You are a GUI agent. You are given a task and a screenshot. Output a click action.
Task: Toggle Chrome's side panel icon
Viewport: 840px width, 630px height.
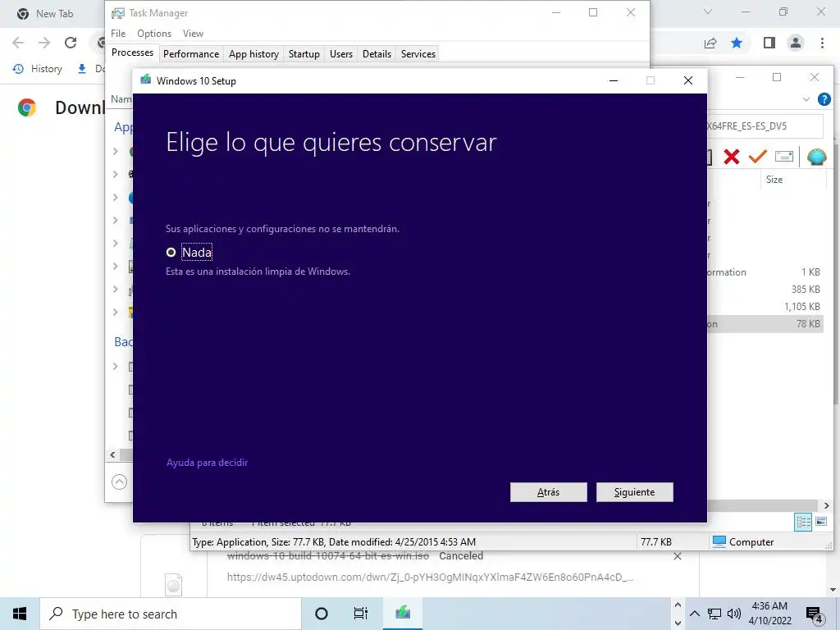click(769, 43)
